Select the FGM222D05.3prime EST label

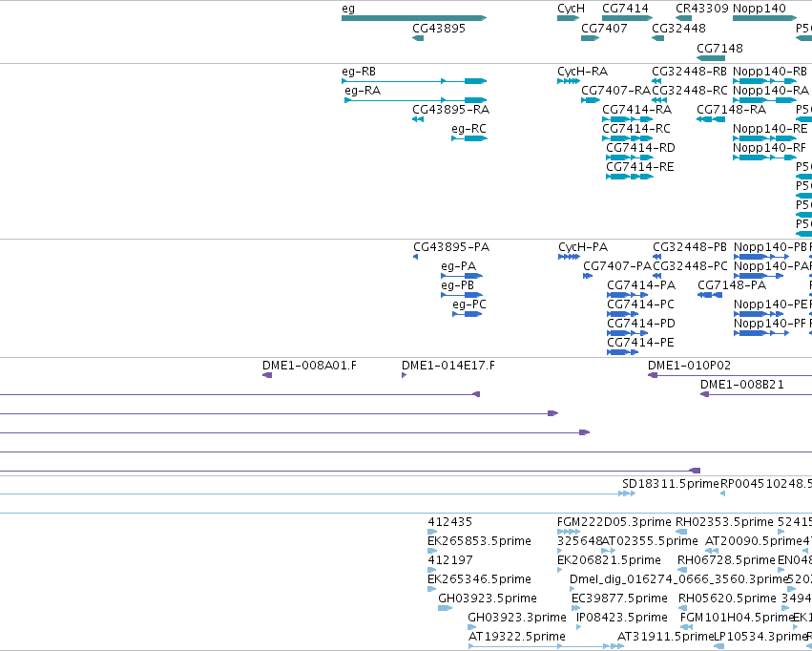coord(614,522)
